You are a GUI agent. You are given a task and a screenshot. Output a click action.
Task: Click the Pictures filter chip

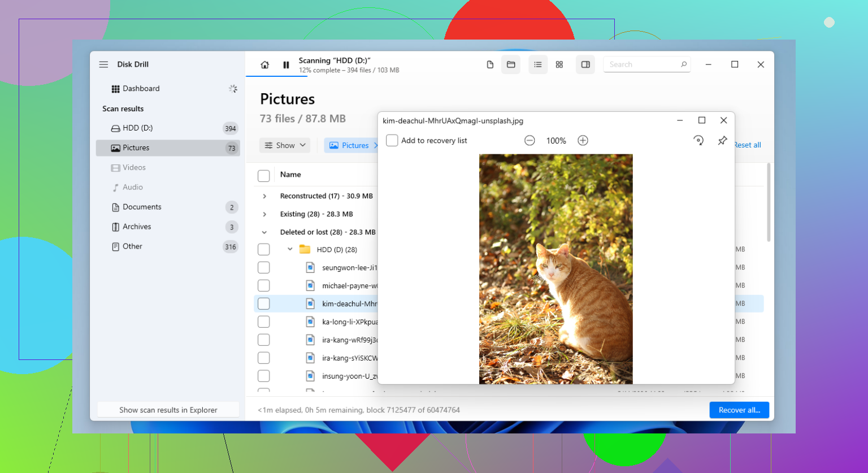click(x=350, y=145)
